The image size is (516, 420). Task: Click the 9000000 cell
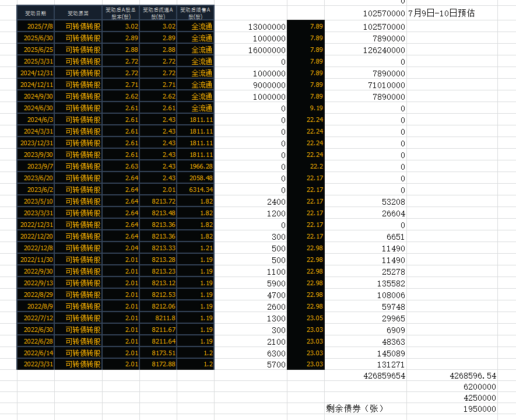point(251,85)
